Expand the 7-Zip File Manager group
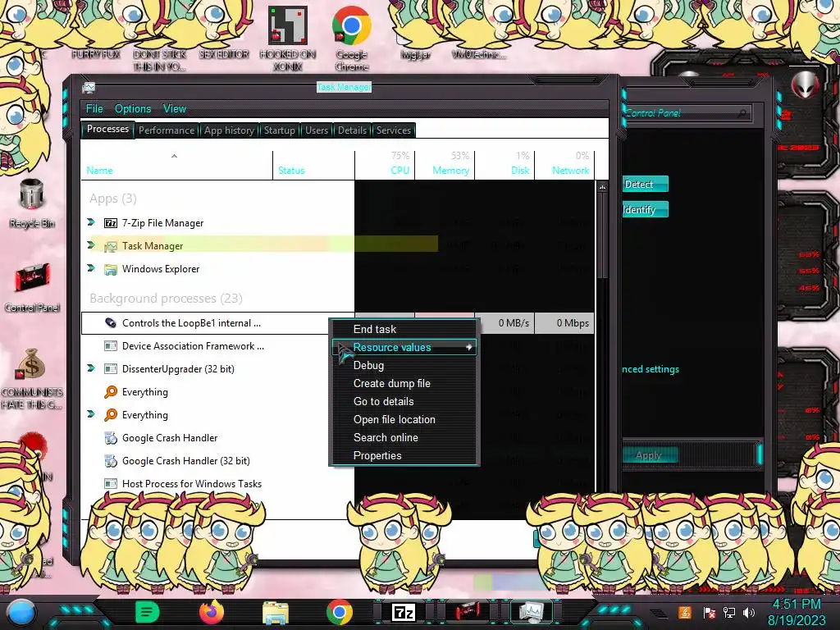 [91, 221]
